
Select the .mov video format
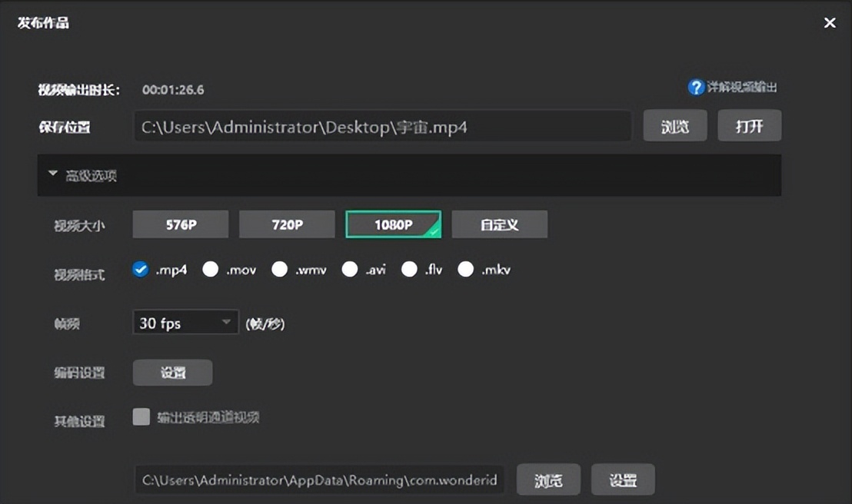tap(209, 269)
